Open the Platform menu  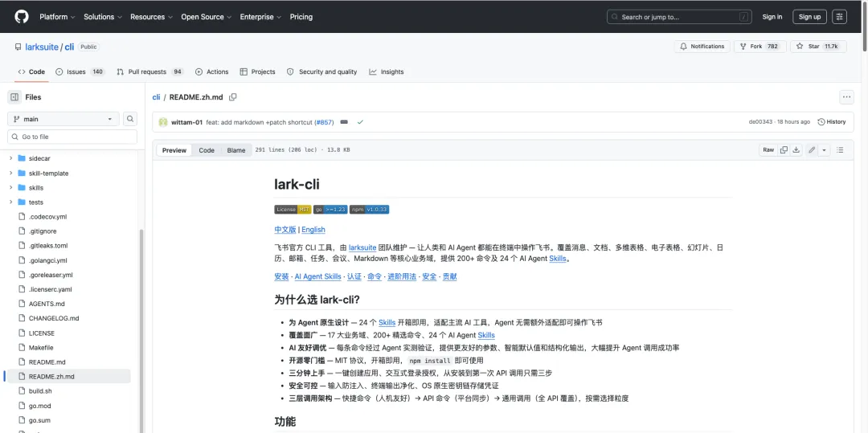[x=57, y=17]
